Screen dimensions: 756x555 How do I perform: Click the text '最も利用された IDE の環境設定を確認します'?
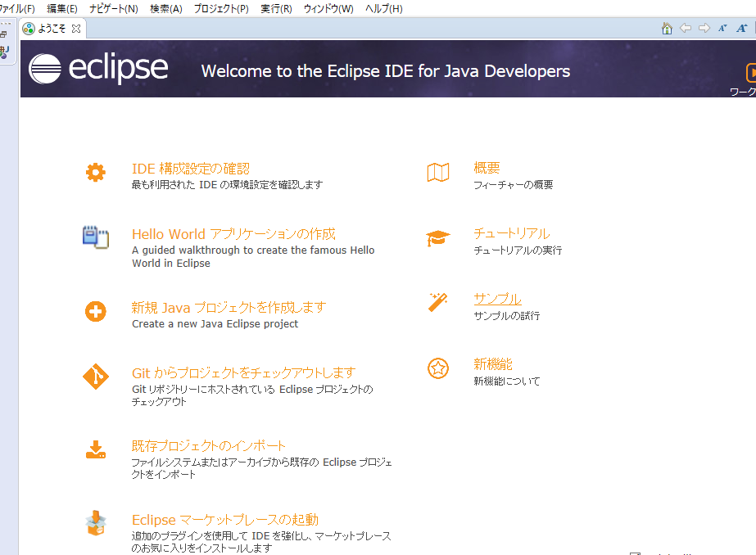point(228,185)
